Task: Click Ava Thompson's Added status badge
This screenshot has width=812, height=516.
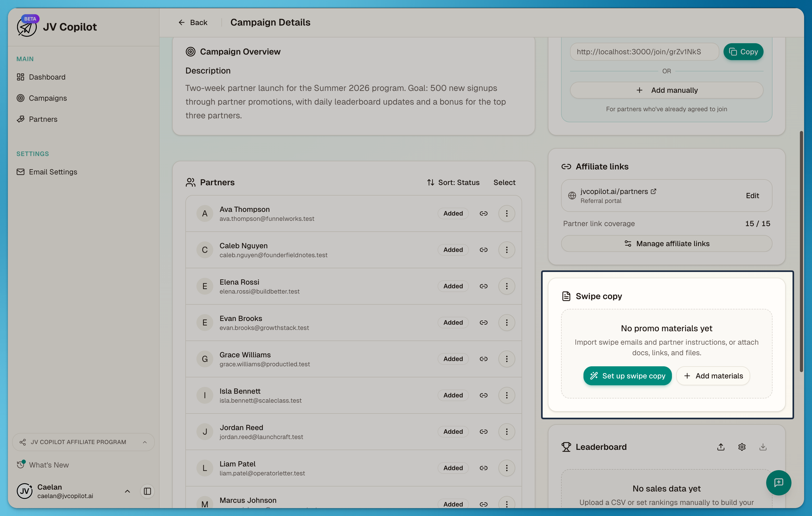Action: click(453, 213)
